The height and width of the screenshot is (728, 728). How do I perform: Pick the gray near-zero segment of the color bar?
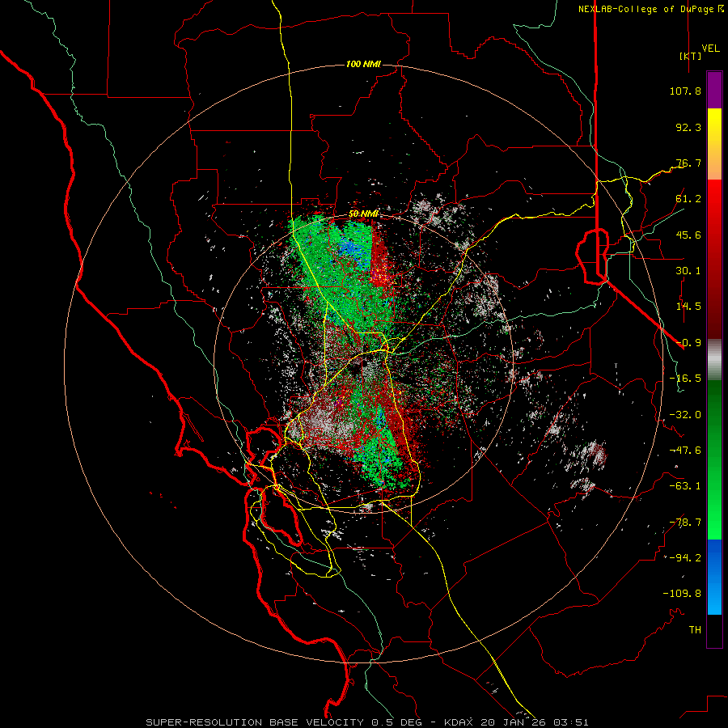(714, 360)
